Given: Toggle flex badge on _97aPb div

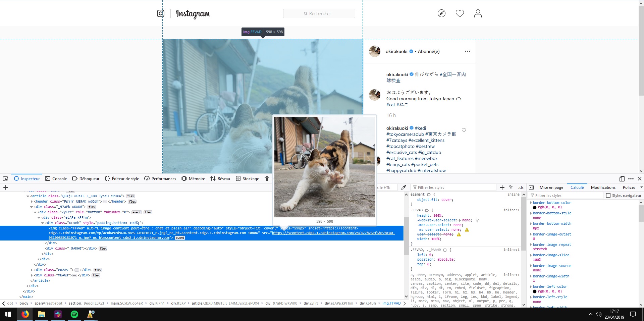Looking at the screenshot, I should point(92,207).
